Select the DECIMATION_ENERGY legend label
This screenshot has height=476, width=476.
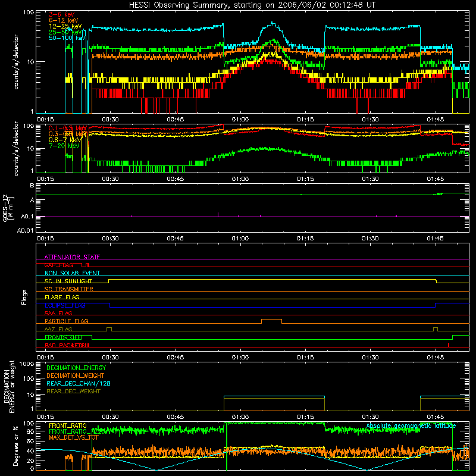(76, 368)
